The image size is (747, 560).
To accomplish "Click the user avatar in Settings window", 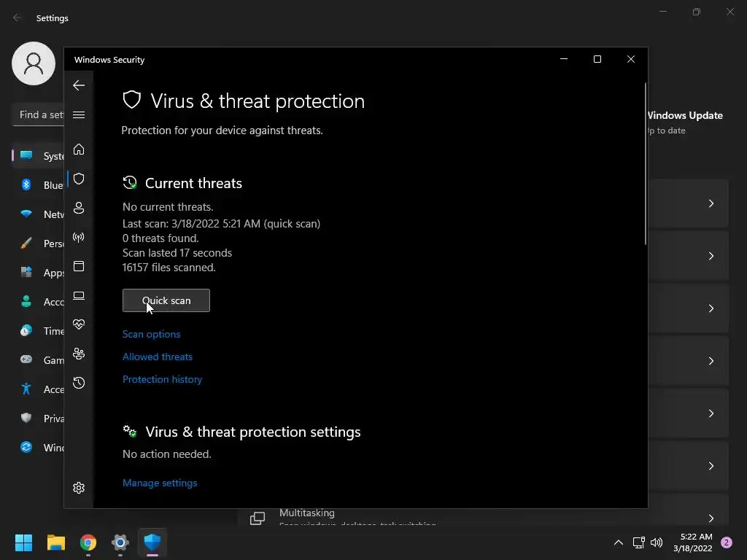I will (34, 63).
